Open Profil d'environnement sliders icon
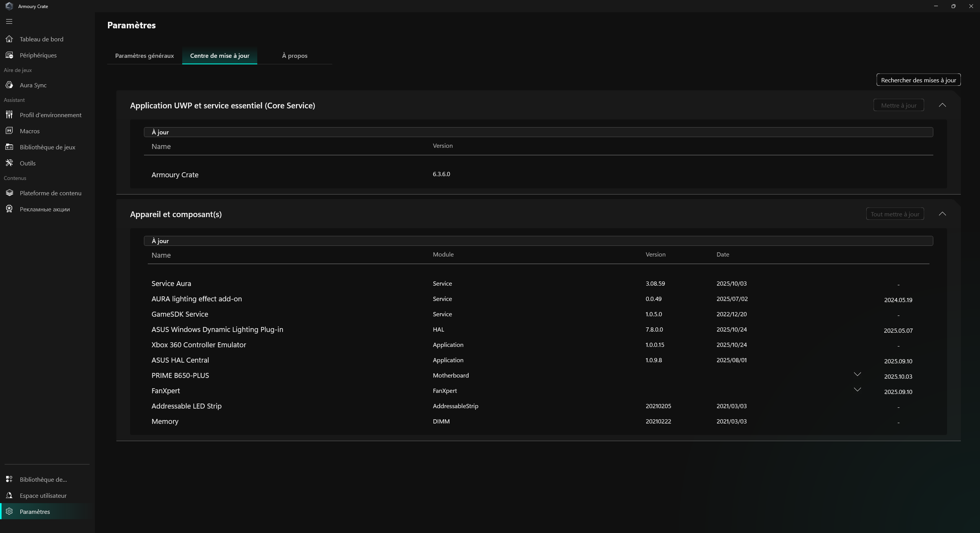 point(9,115)
